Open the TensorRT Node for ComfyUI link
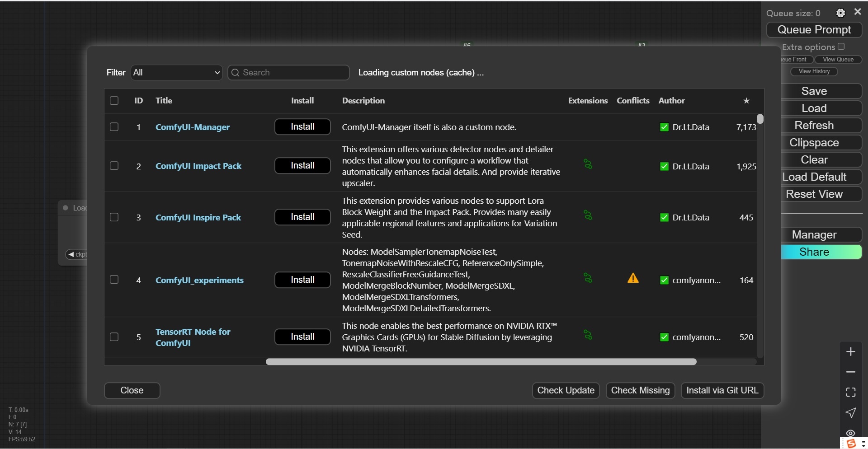This screenshot has width=868, height=449. [193, 337]
